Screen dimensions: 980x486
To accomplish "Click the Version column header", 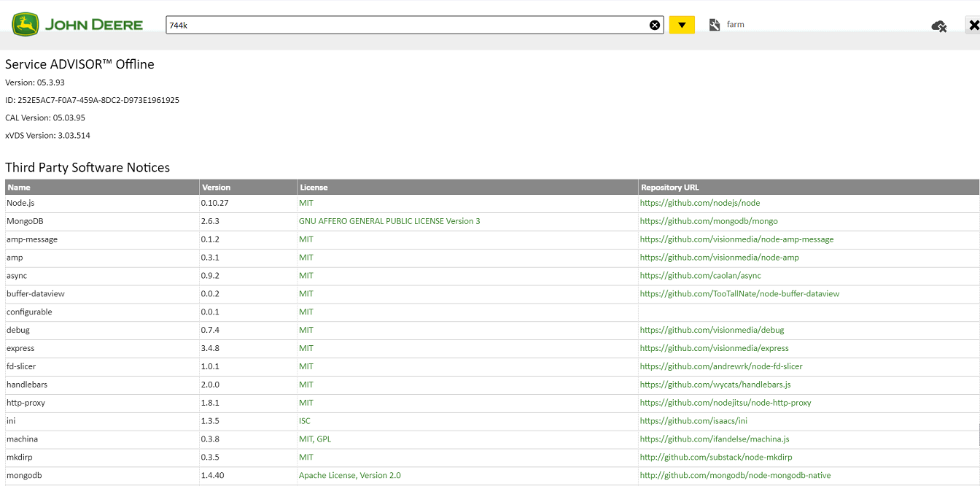I will coord(216,188).
